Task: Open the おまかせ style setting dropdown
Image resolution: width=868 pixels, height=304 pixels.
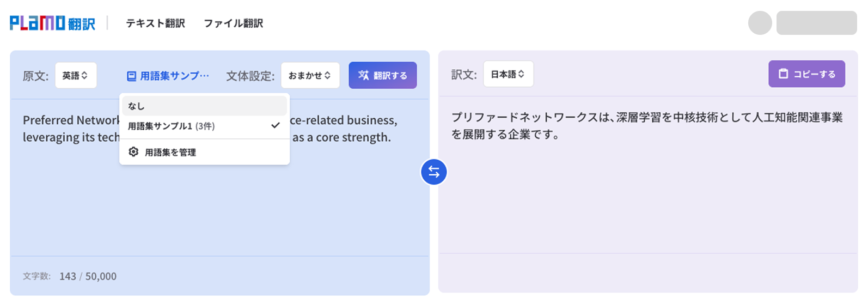Action: coord(310,76)
